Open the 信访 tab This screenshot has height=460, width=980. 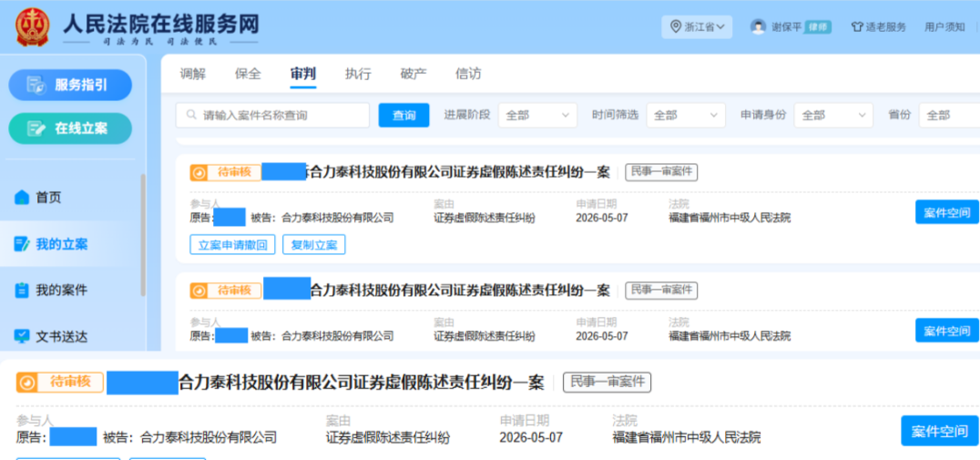468,74
